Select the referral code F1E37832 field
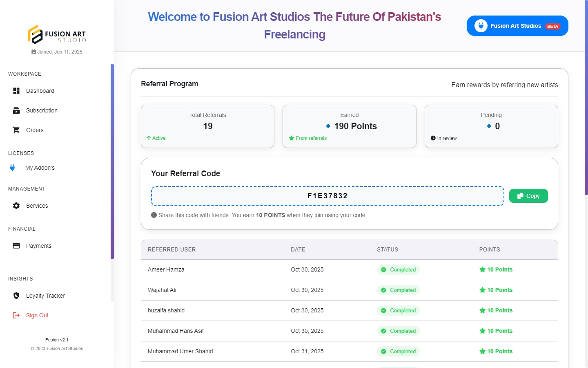The height and width of the screenshot is (368, 588). [327, 196]
